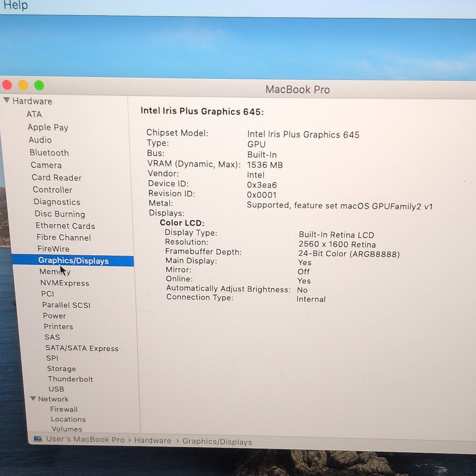Click the Color LCD heading

(182, 223)
